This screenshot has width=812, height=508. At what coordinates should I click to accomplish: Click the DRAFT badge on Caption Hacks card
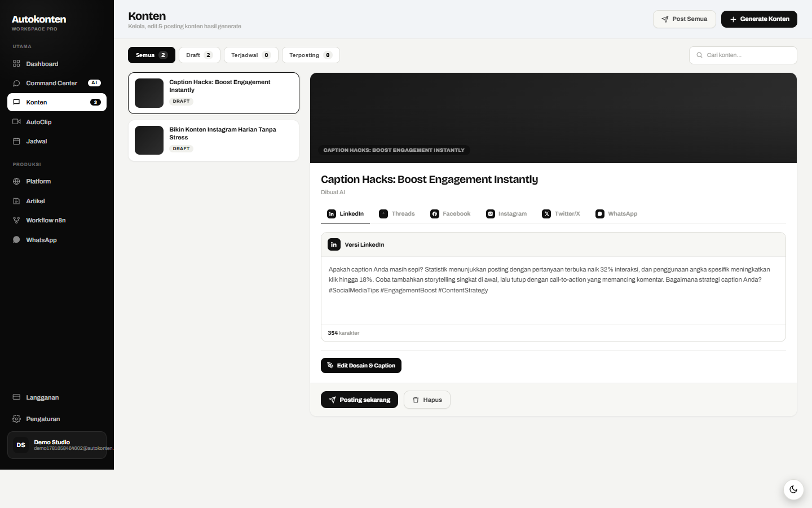[x=181, y=102]
